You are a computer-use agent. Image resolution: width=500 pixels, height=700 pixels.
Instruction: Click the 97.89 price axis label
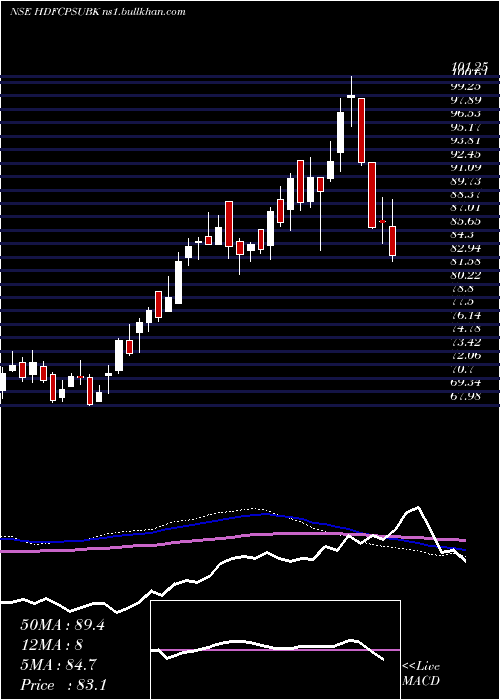(x=466, y=100)
